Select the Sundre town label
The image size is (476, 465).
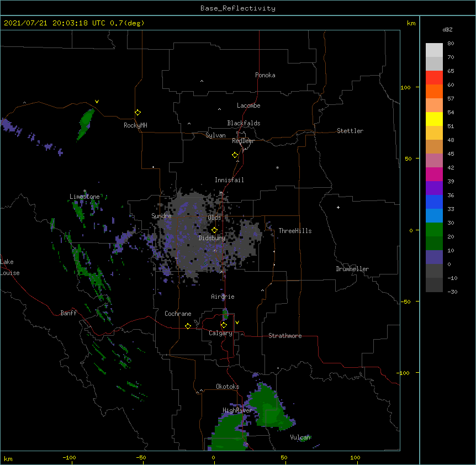coord(161,216)
